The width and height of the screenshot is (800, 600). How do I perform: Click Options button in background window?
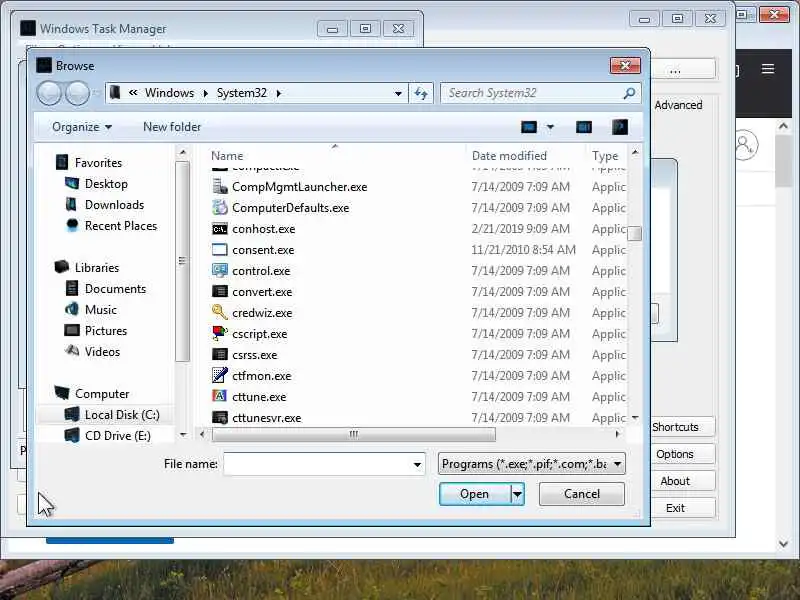pos(682,454)
